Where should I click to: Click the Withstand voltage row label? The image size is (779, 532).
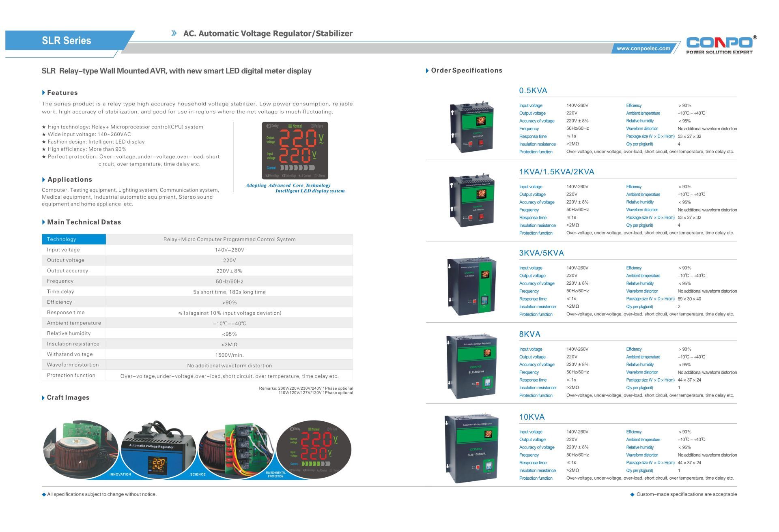[x=70, y=354]
